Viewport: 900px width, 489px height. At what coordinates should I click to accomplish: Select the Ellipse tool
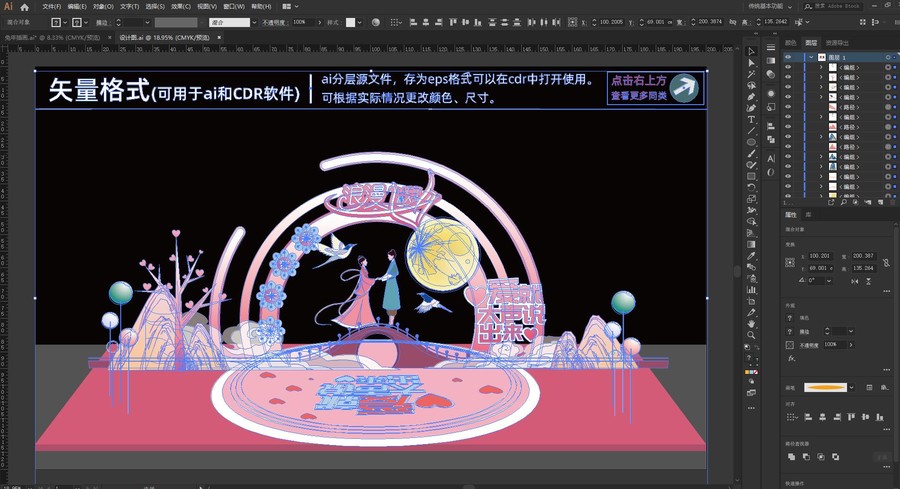(x=751, y=142)
